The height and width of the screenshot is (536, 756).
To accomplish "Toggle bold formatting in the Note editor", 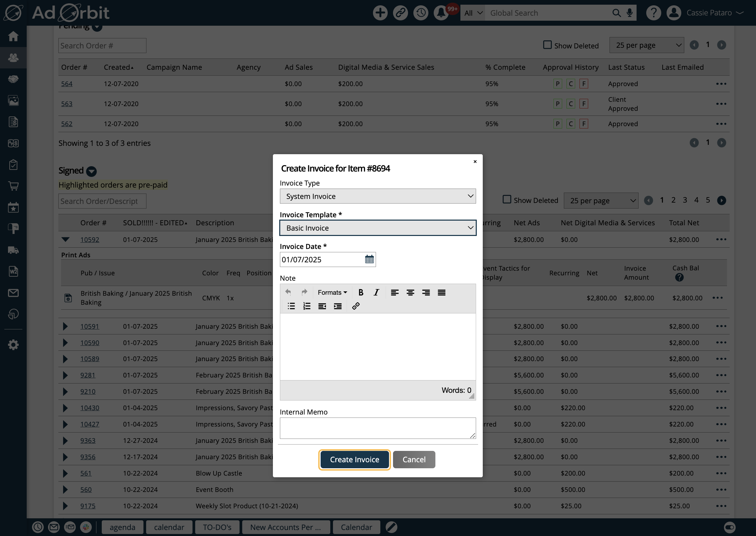I will [361, 292].
